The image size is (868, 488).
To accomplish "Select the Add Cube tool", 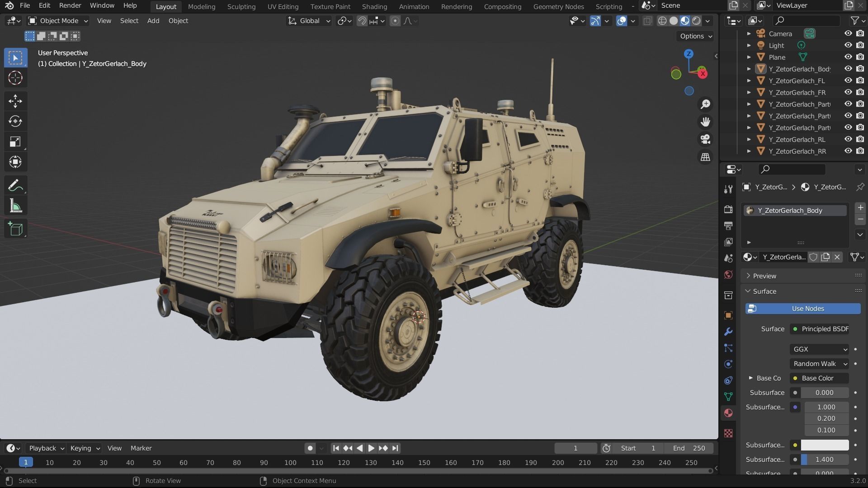I will pos(15,229).
